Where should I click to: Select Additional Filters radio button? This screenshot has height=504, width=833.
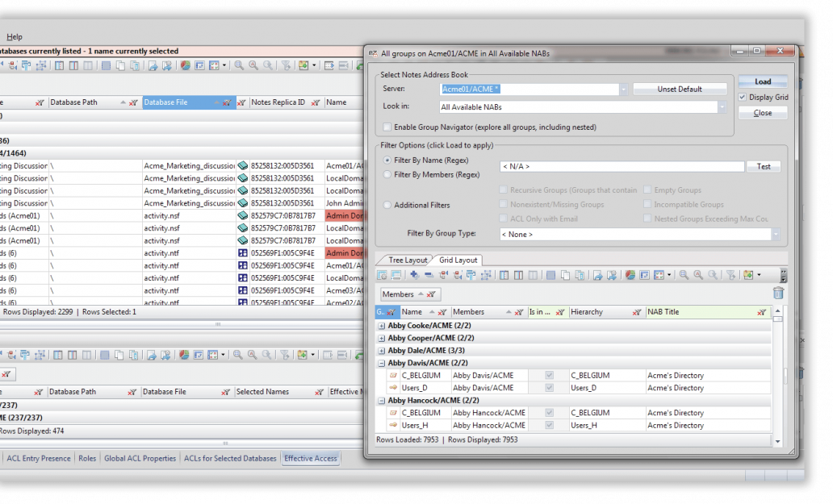click(387, 205)
